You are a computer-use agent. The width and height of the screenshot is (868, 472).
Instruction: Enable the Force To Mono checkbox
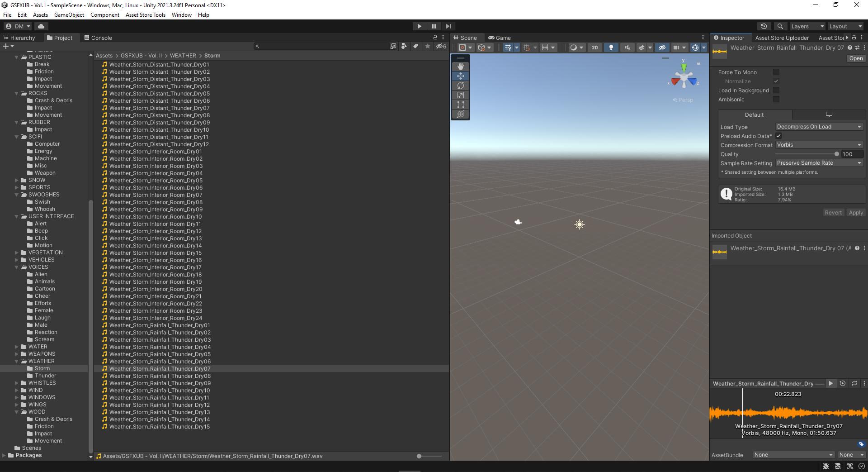776,72
